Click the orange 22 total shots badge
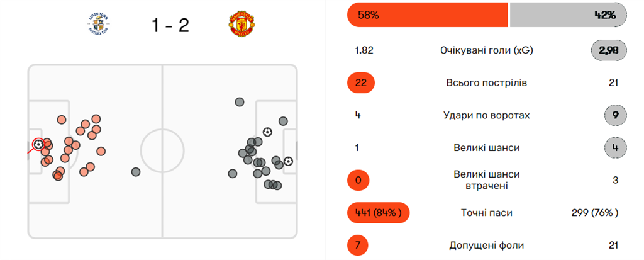The height and width of the screenshot is (260, 644). (x=361, y=83)
